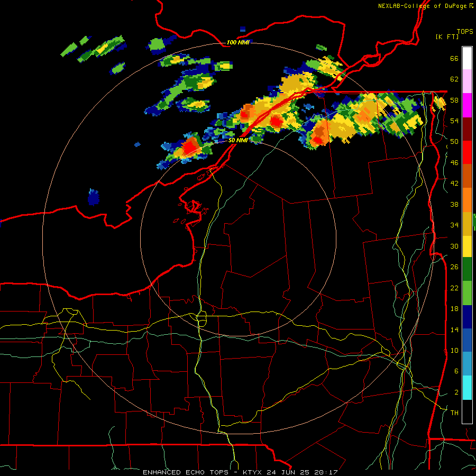Click the '38' legend value

click(454, 204)
